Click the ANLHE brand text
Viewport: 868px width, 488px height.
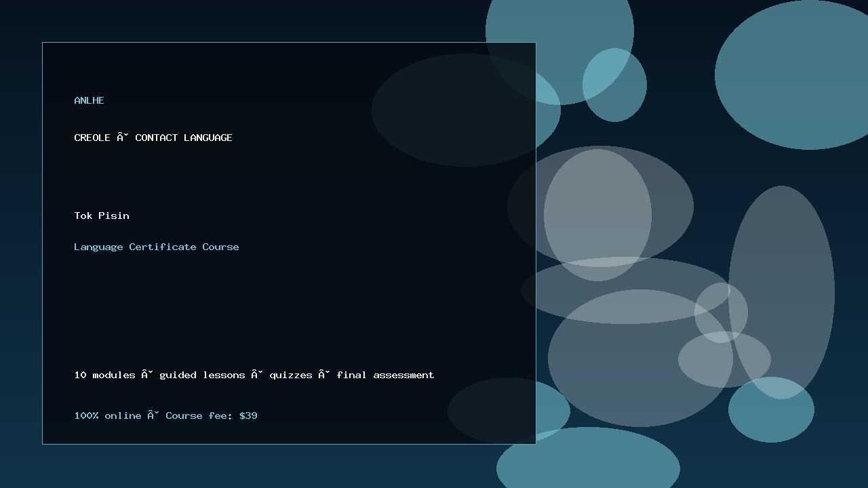(89, 100)
